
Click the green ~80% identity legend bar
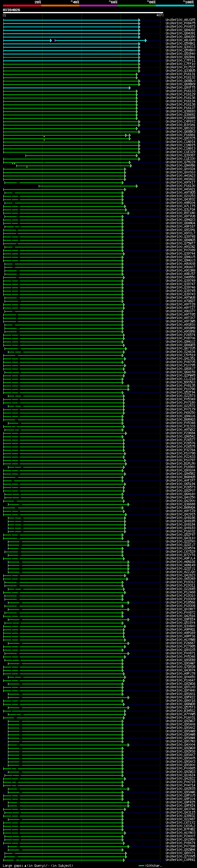pyautogui.click(x=137, y=6)
